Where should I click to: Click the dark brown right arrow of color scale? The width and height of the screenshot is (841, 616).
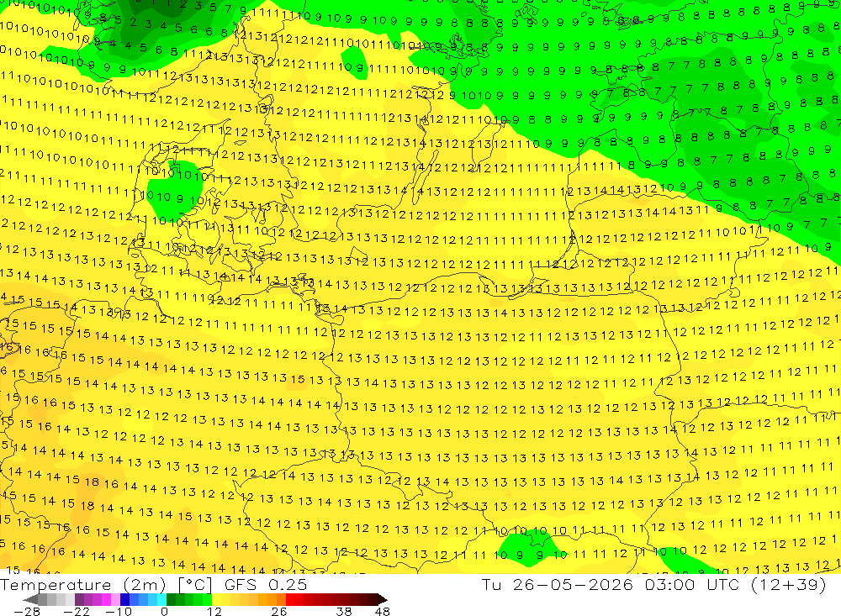[x=383, y=599]
